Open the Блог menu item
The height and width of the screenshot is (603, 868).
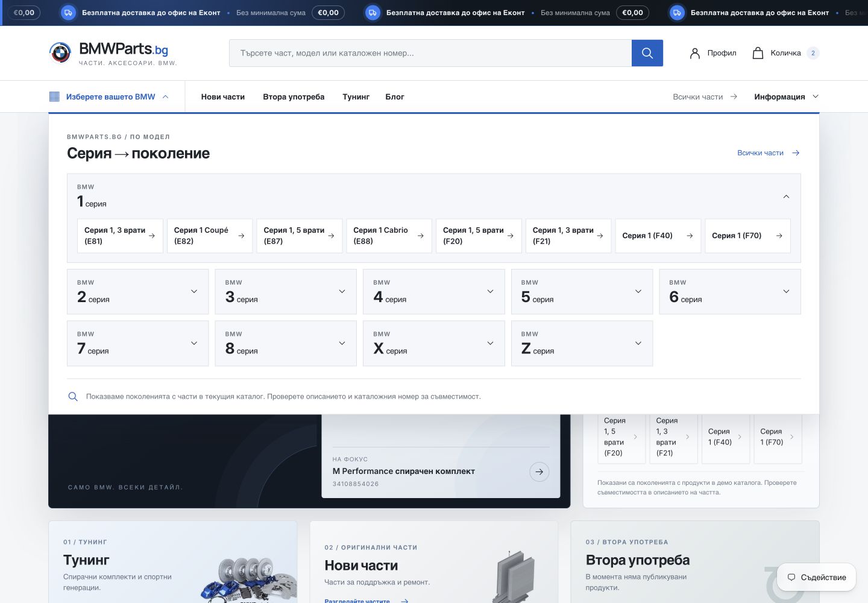click(395, 96)
